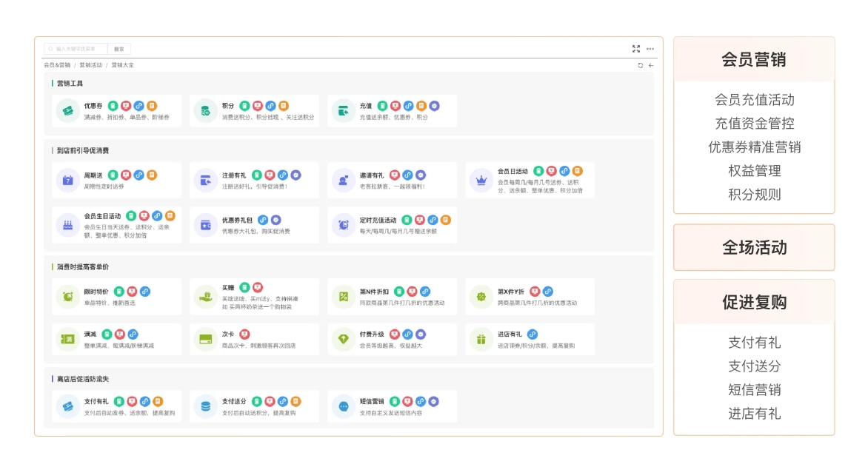Screen dimensions: 868x464
Task: Open the three-dot more options menu
Action: pos(650,49)
